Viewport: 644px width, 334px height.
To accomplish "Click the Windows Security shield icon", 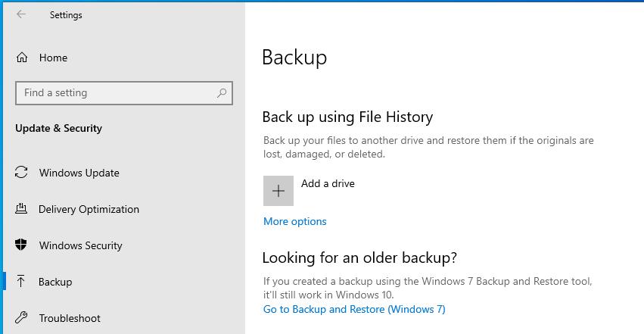I will click(21, 245).
